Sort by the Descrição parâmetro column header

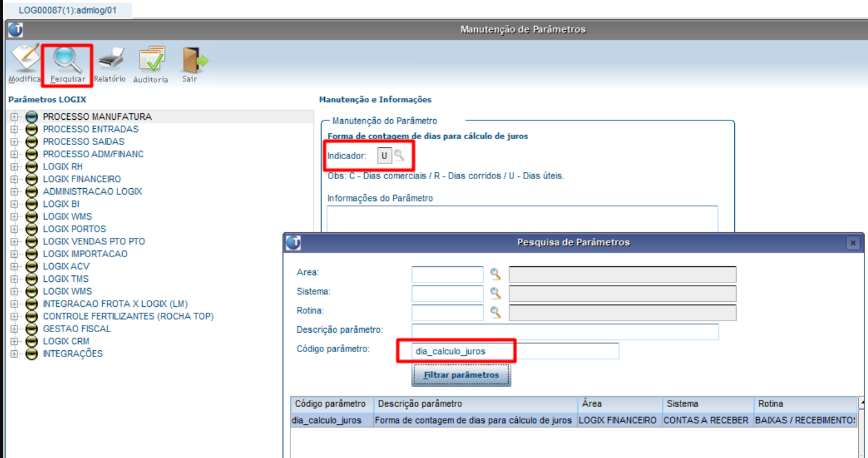475,404
